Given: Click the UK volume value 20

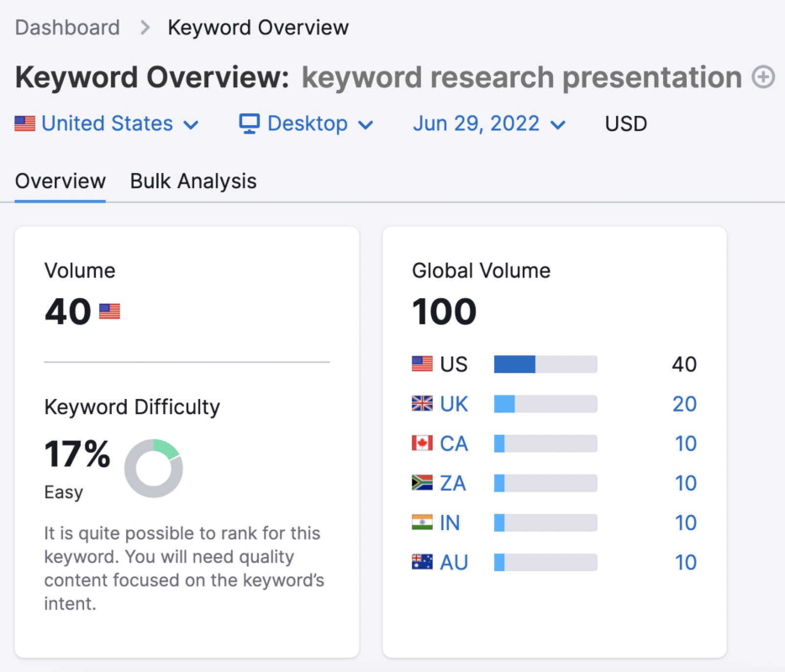Looking at the screenshot, I should (x=684, y=404).
